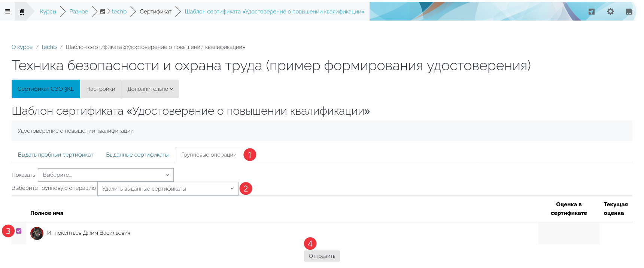Click the Сертификат СЭО 3KL button
The width and height of the screenshot is (644, 268).
coord(46,89)
